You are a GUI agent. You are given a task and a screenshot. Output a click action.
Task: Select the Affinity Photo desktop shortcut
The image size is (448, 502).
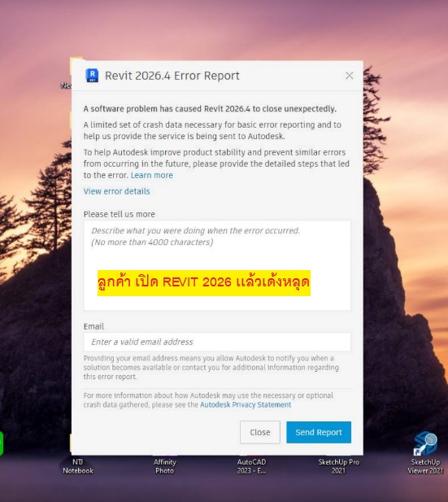click(x=164, y=466)
